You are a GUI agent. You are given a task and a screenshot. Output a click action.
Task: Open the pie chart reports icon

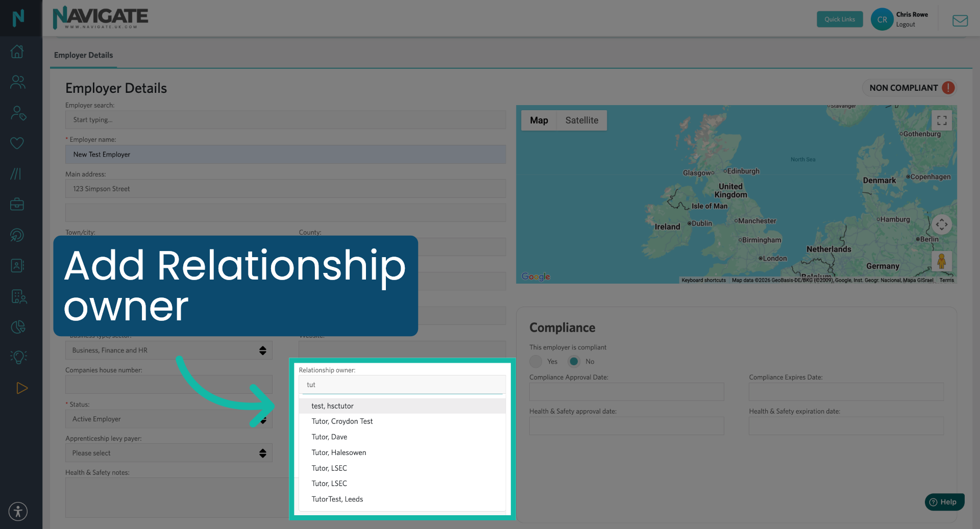pyautogui.click(x=18, y=327)
